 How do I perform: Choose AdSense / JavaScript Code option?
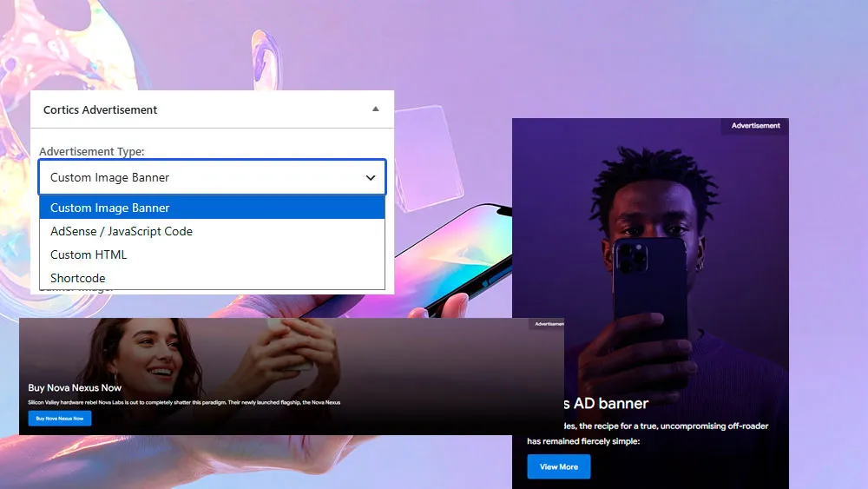(212, 231)
